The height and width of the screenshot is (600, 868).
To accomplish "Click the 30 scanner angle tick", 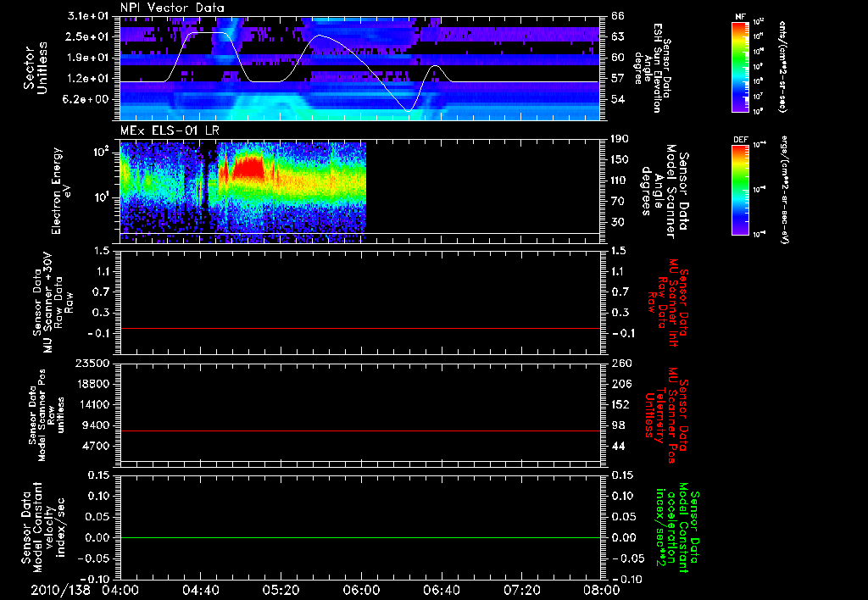I will click(x=618, y=223).
